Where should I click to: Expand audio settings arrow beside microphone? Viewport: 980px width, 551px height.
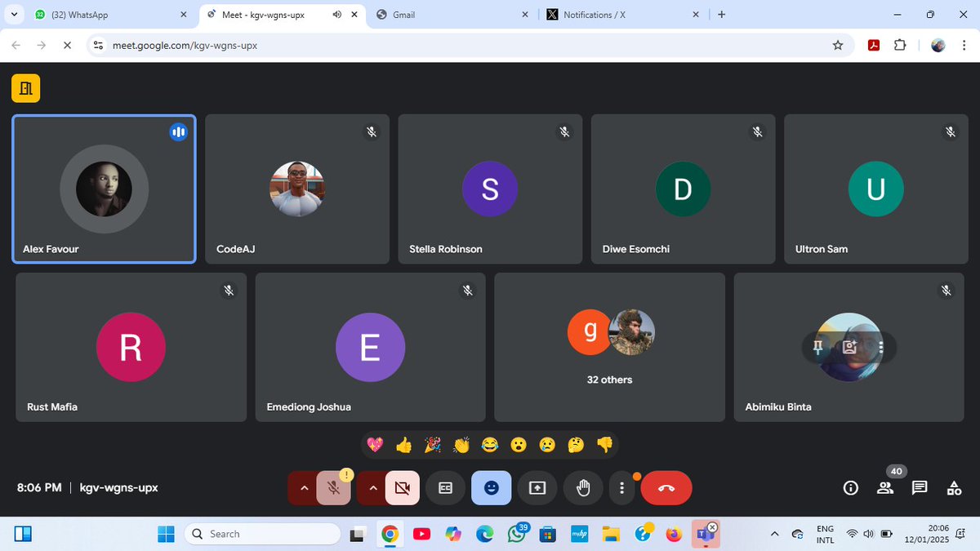(x=304, y=488)
